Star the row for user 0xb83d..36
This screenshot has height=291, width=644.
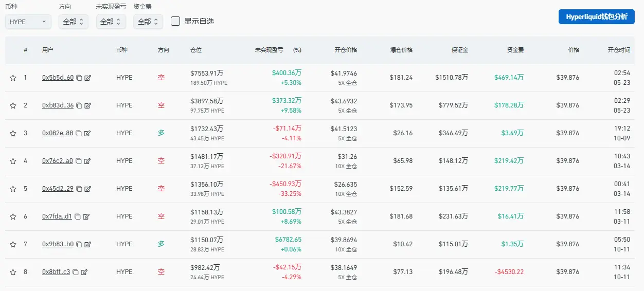(13, 106)
